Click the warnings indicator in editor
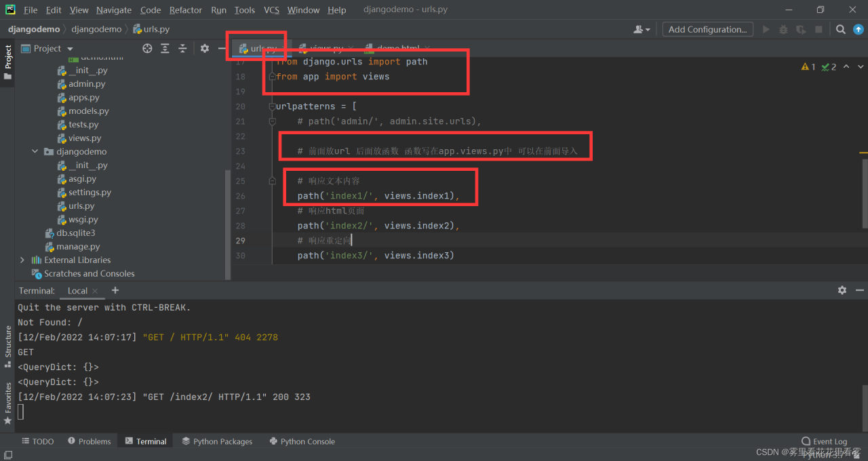 point(808,67)
